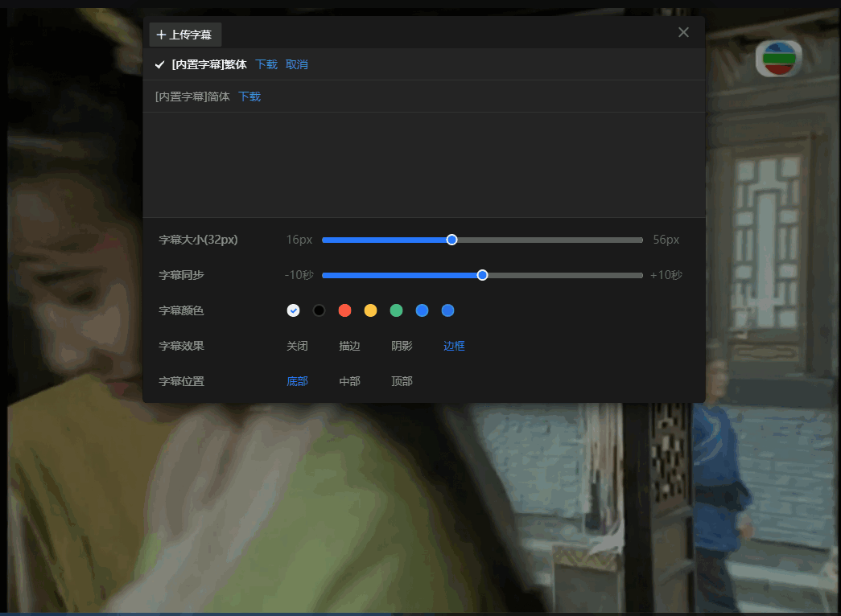Enable the 描边 stroke subtitle effect

[x=349, y=346]
